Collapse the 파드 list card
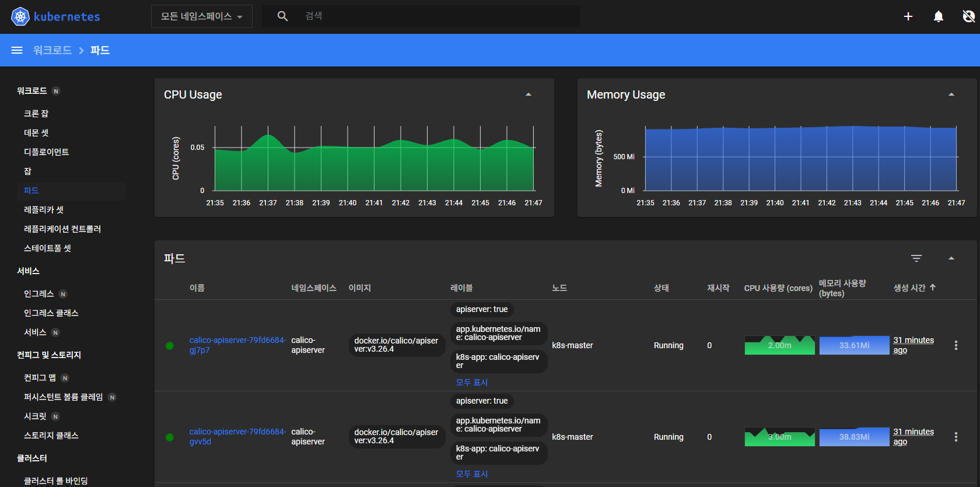 pyautogui.click(x=951, y=258)
